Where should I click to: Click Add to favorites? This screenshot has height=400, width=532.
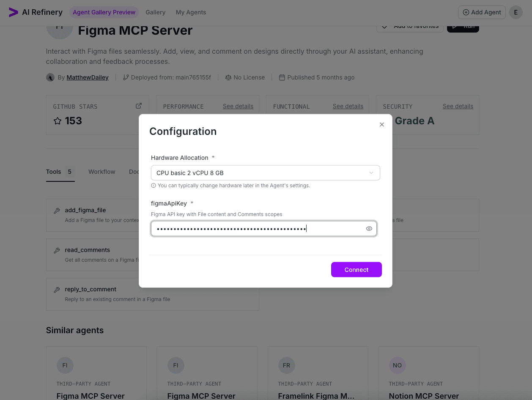[x=410, y=26]
